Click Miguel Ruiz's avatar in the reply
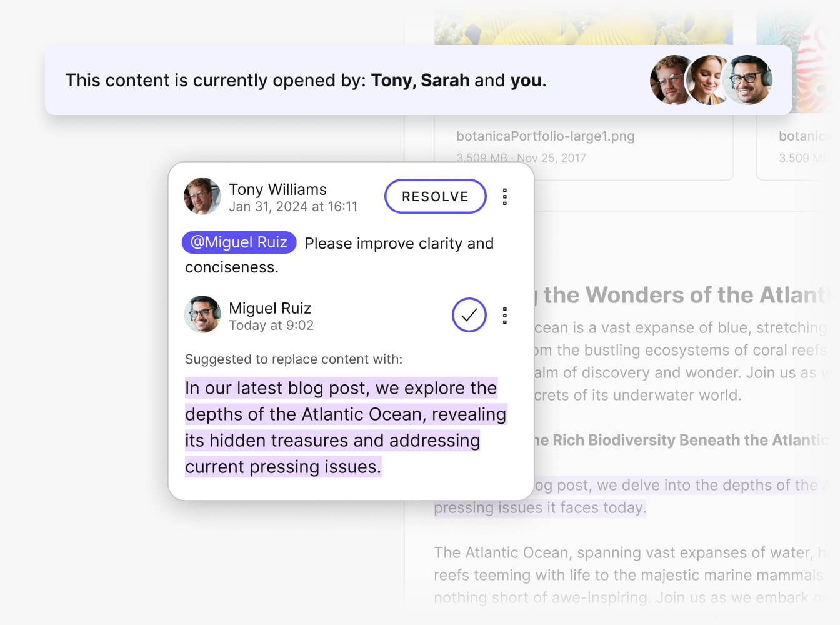840x625 pixels. (202, 314)
